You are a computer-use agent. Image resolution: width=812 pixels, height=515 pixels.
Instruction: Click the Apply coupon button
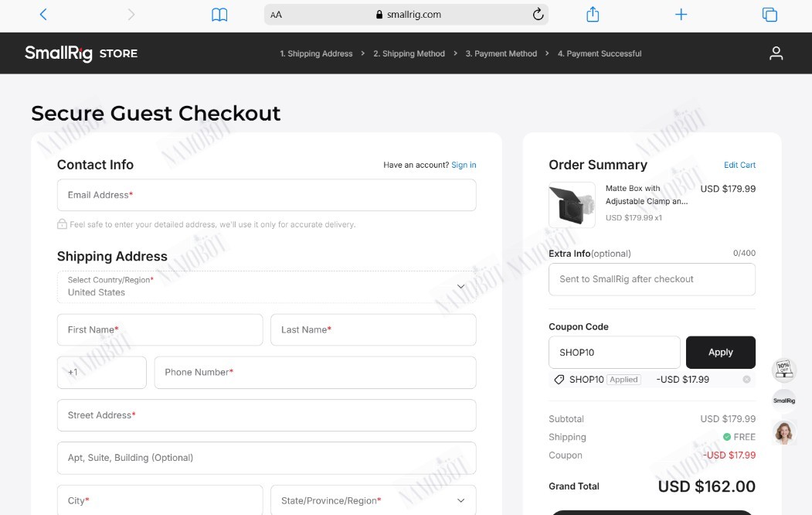720,353
